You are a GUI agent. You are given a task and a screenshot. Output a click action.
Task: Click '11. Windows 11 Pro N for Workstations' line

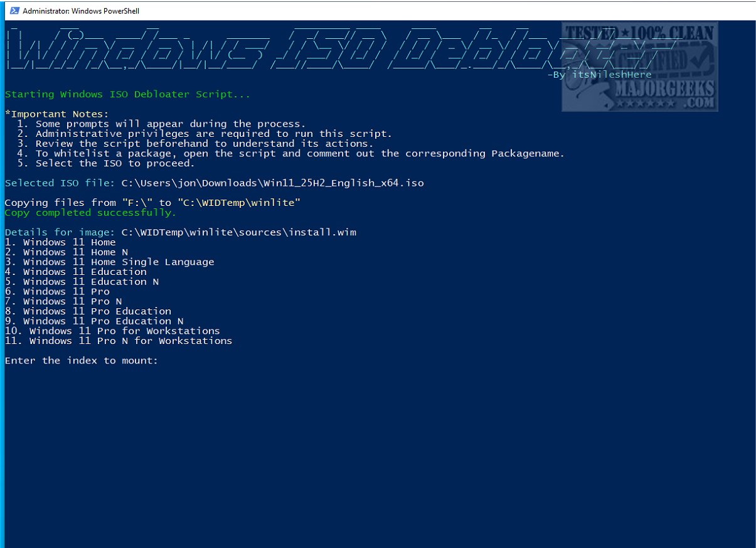[x=119, y=341]
